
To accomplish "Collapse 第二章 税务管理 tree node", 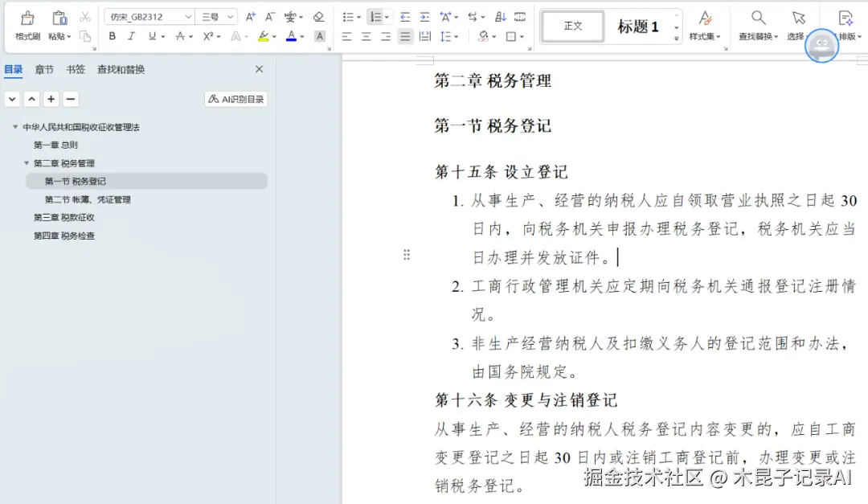I will (27, 163).
